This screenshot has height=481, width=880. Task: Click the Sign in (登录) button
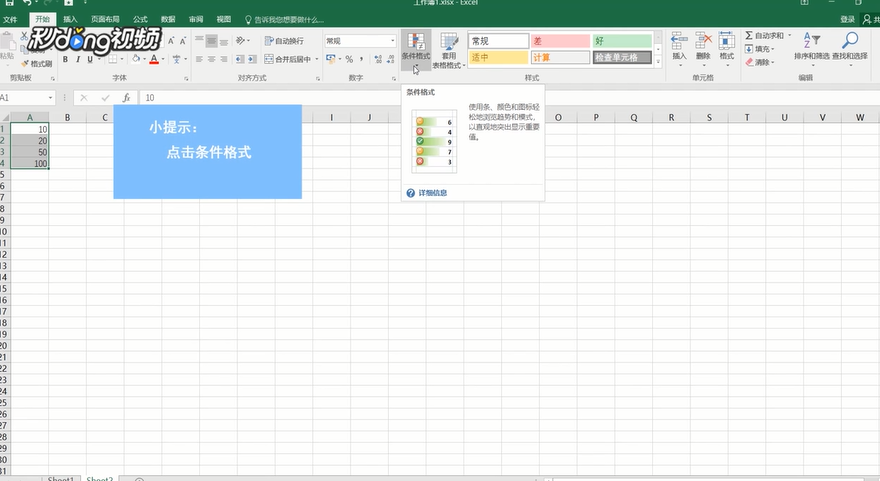point(847,20)
